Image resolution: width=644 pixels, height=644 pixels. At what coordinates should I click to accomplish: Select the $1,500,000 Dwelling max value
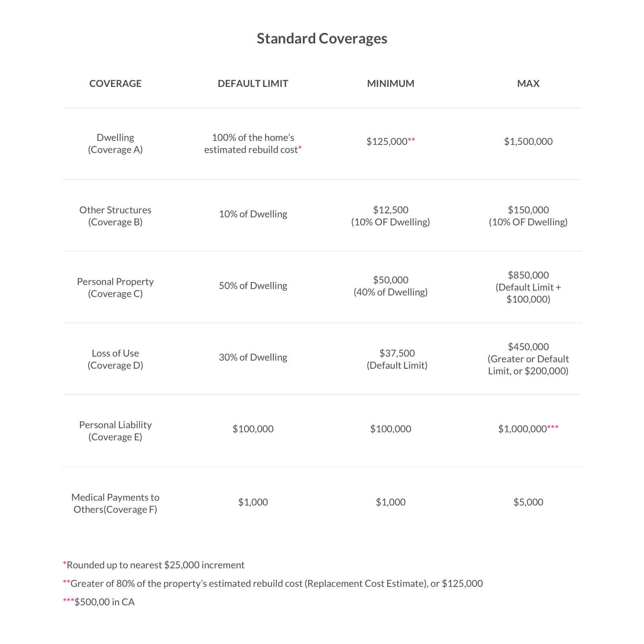tap(528, 142)
